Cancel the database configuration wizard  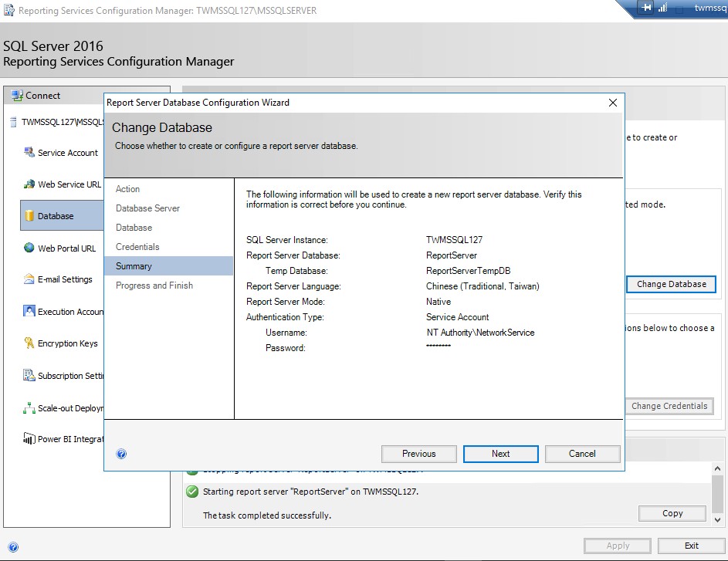tap(582, 454)
